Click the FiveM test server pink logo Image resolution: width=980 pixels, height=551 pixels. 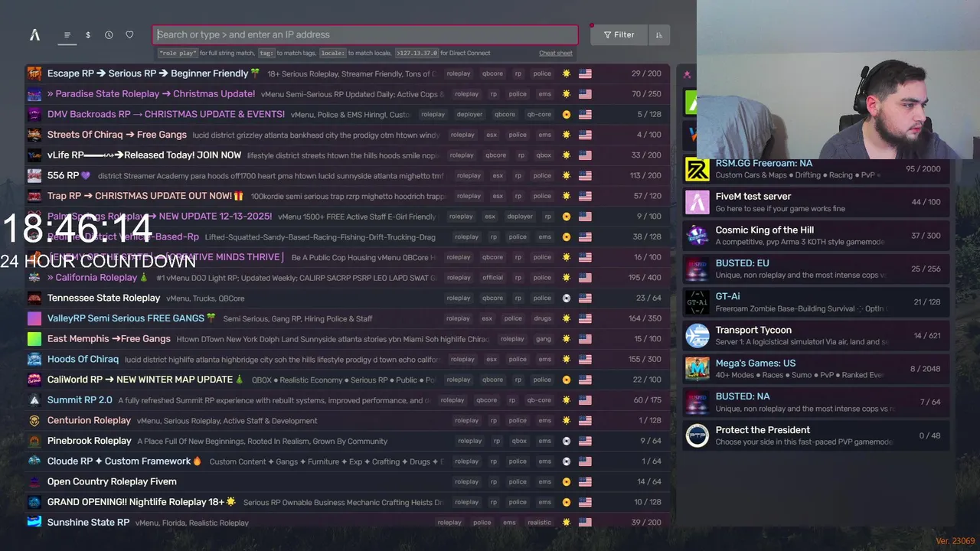click(697, 202)
